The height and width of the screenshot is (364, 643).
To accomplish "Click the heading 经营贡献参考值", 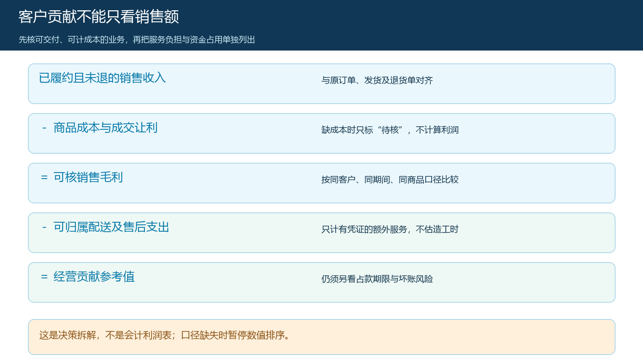I will (94, 277).
